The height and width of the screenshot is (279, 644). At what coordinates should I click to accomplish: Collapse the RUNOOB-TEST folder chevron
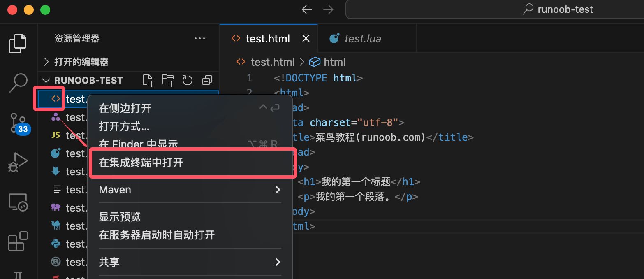coord(46,80)
